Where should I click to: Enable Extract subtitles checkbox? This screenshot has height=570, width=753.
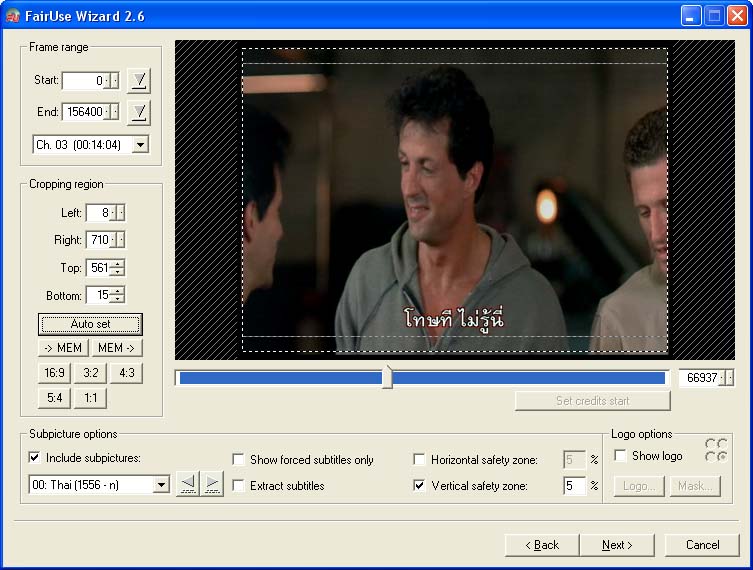238,485
